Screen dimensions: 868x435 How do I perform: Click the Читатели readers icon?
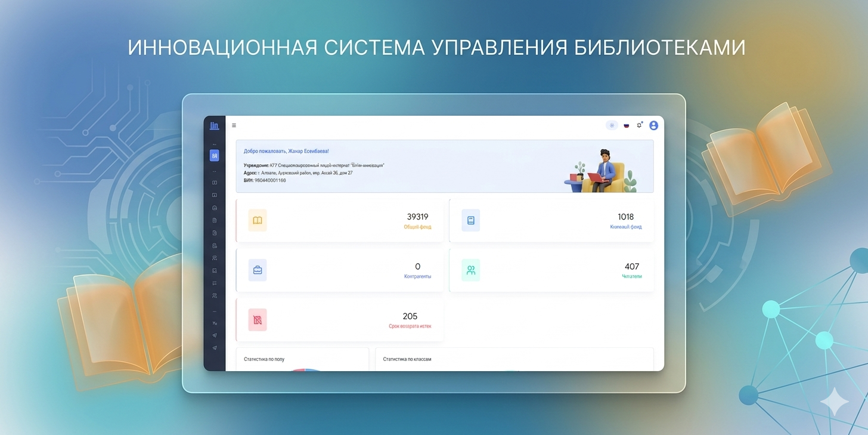[x=470, y=270]
